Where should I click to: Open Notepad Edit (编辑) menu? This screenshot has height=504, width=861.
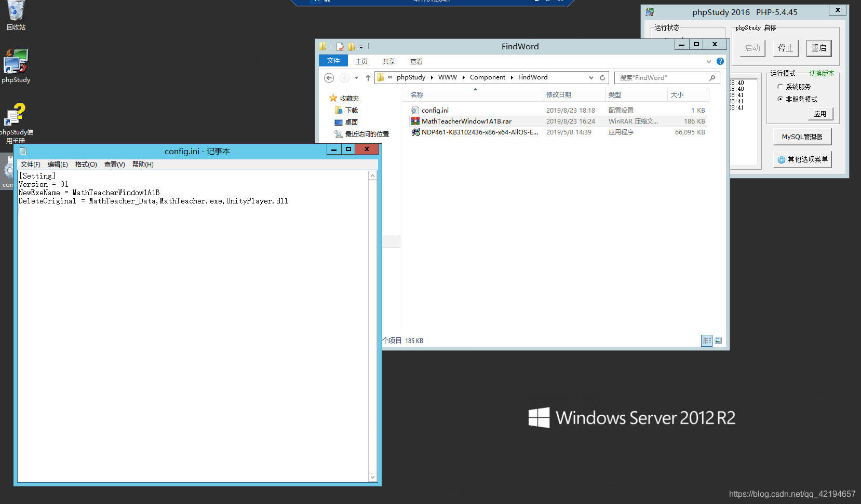58,165
